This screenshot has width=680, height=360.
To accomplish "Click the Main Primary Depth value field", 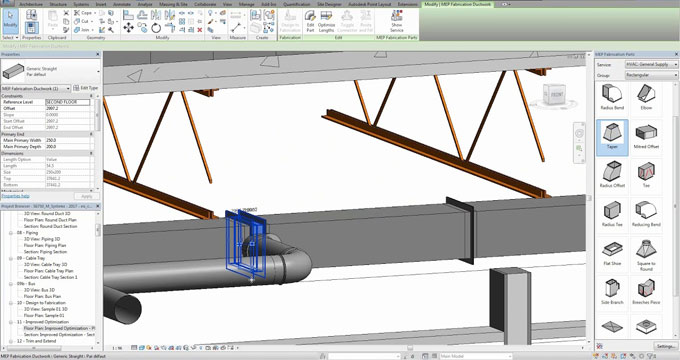I will [x=68, y=147].
